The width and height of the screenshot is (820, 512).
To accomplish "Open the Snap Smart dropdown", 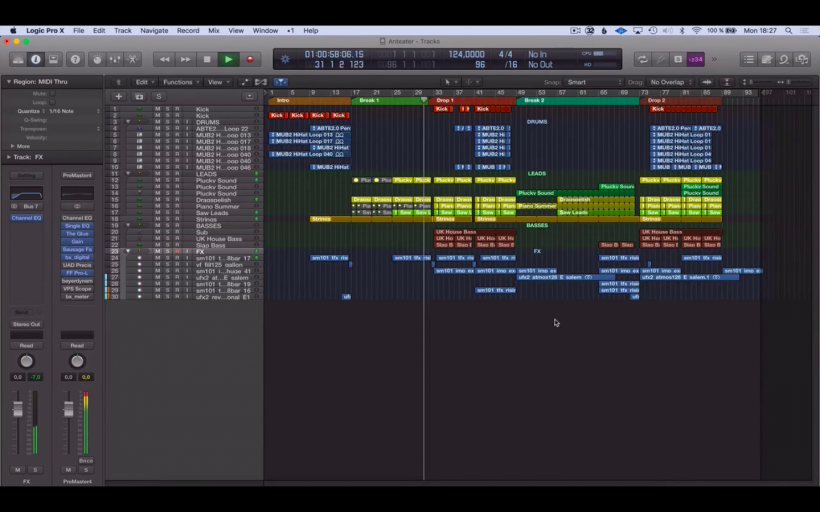I will [594, 82].
